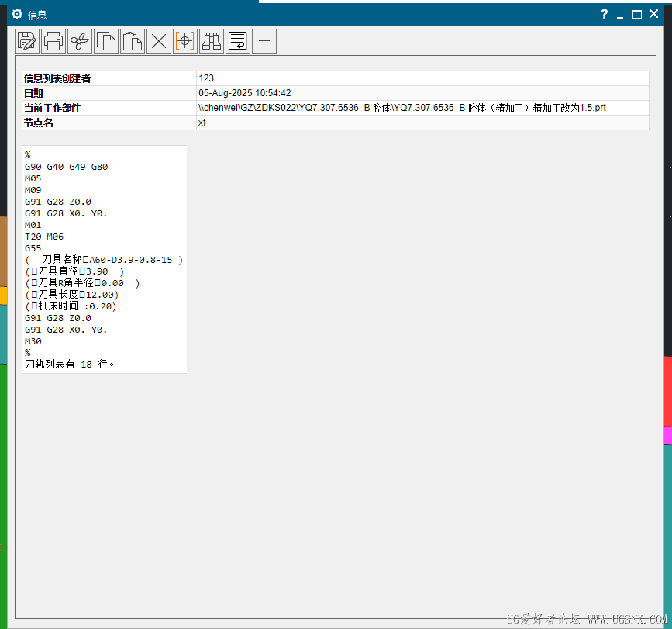The height and width of the screenshot is (629, 672).
Task: Click the 机床时间 :0.20 line
Action: click(x=71, y=306)
